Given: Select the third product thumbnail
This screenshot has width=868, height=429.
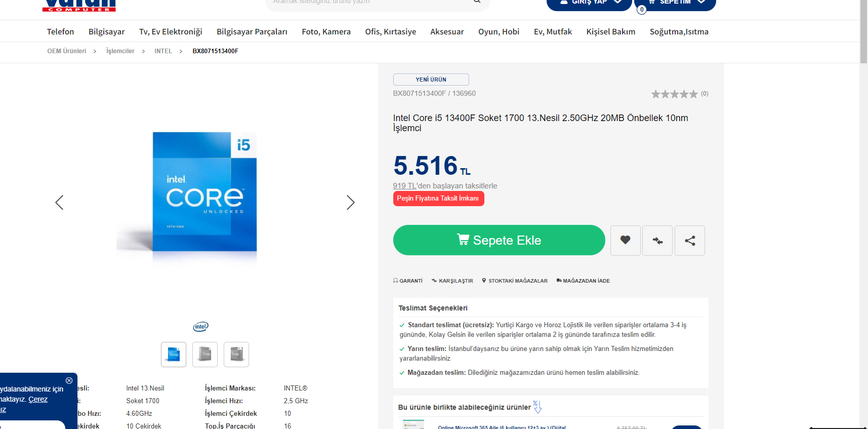Looking at the screenshot, I should click(236, 354).
